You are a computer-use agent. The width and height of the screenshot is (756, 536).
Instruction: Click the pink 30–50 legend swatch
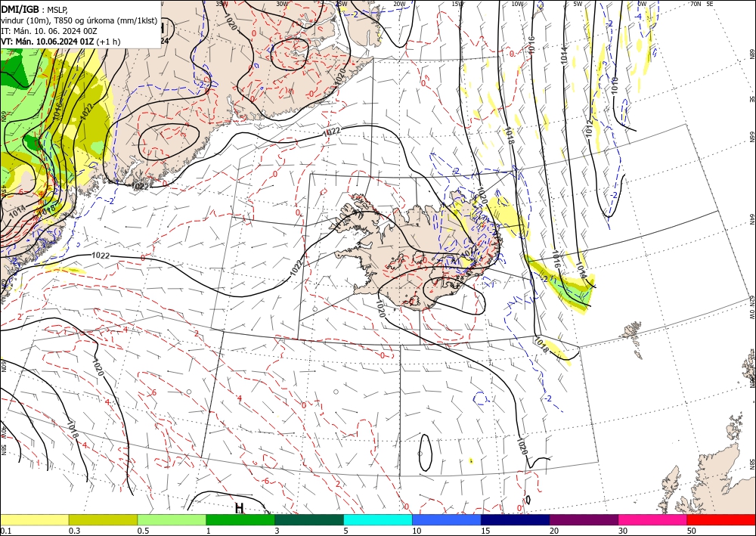[x=653, y=519]
